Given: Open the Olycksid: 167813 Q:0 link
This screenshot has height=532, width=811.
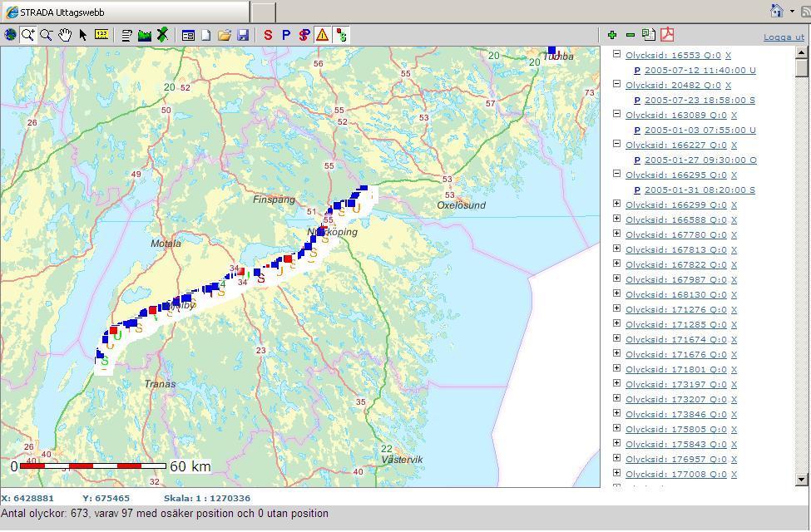Looking at the screenshot, I should (676, 250).
